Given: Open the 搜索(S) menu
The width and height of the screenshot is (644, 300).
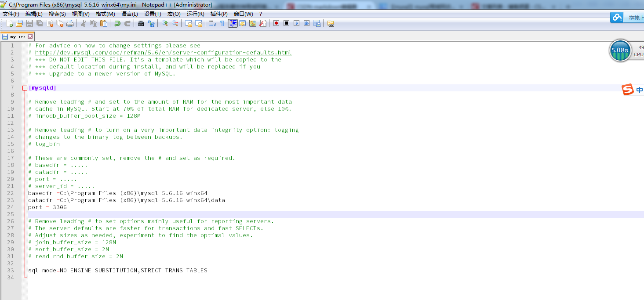Looking at the screenshot, I should pos(57,14).
